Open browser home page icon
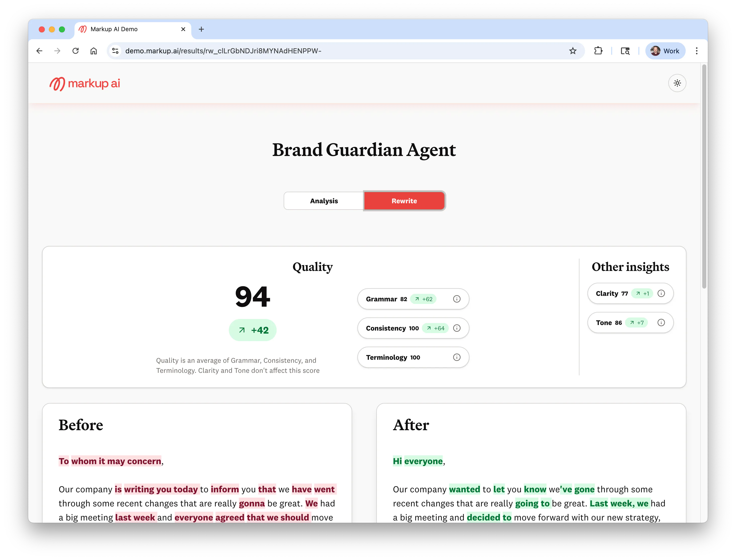736x560 pixels. pos(93,51)
